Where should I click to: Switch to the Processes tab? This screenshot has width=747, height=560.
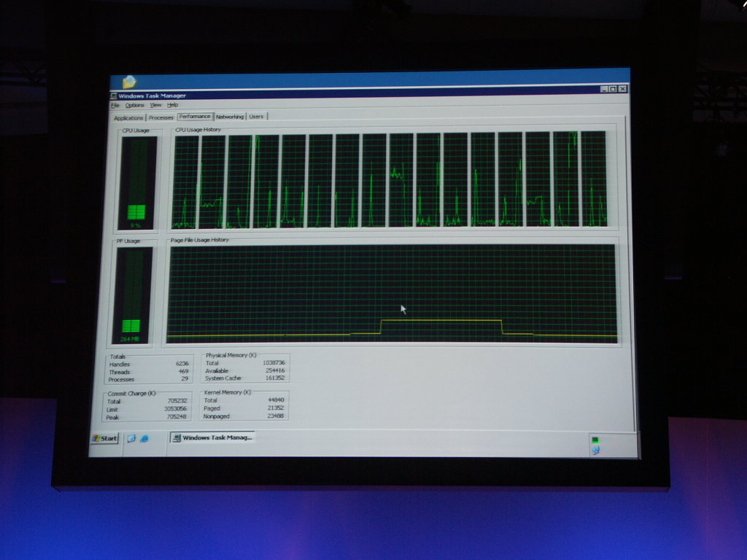[x=161, y=117]
